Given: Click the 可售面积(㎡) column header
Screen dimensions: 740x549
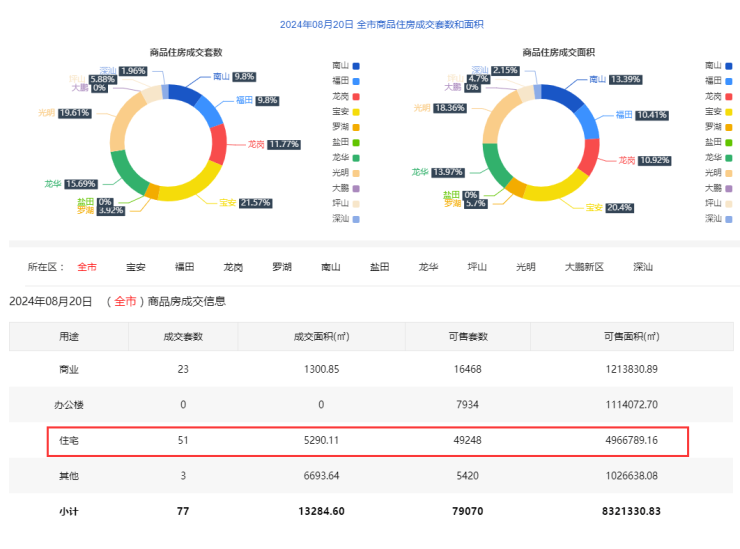Looking at the screenshot, I should pos(631,336).
